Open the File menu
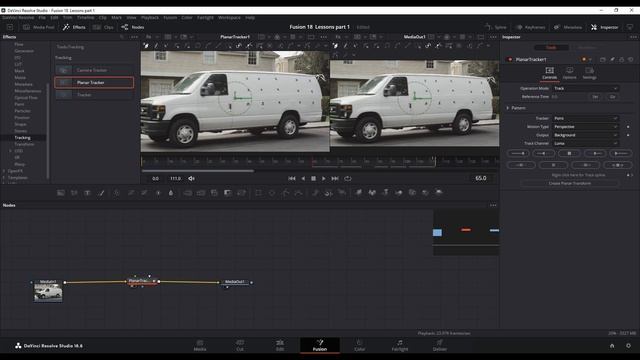The height and width of the screenshot is (360, 640). (x=42, y=18)
